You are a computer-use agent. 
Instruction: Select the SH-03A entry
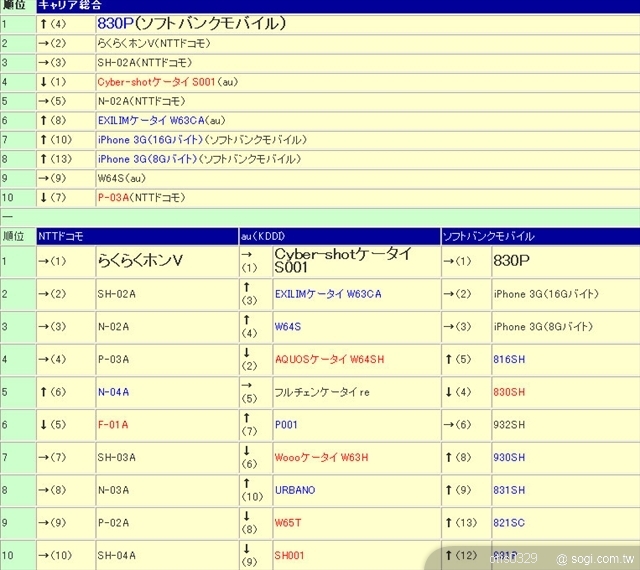coord(116,457)
